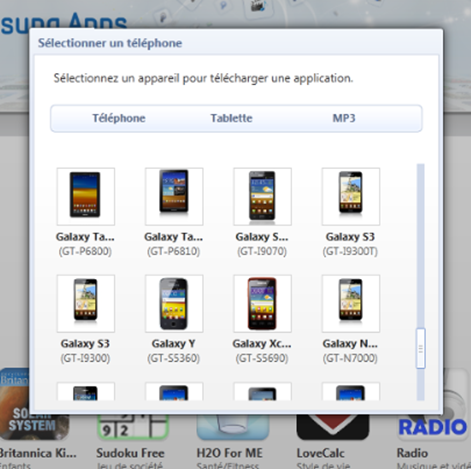Click the model text (GT-S5690)

(x=262, y=358)
